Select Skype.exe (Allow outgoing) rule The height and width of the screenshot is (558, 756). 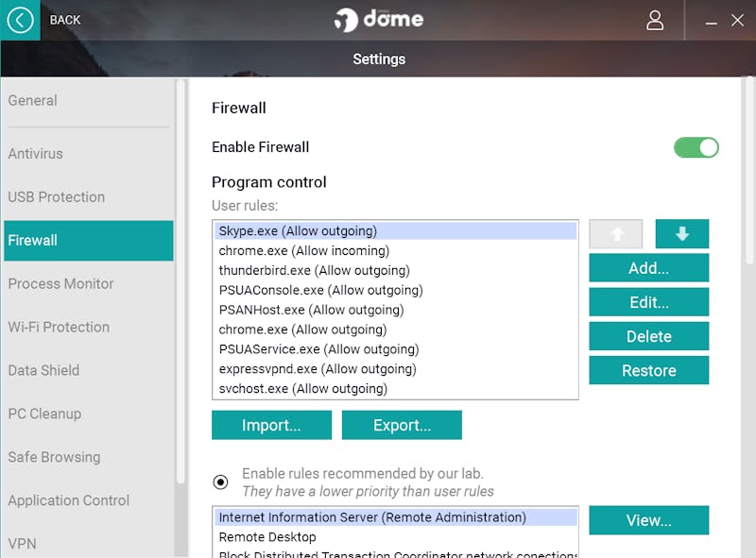[395, 230]
